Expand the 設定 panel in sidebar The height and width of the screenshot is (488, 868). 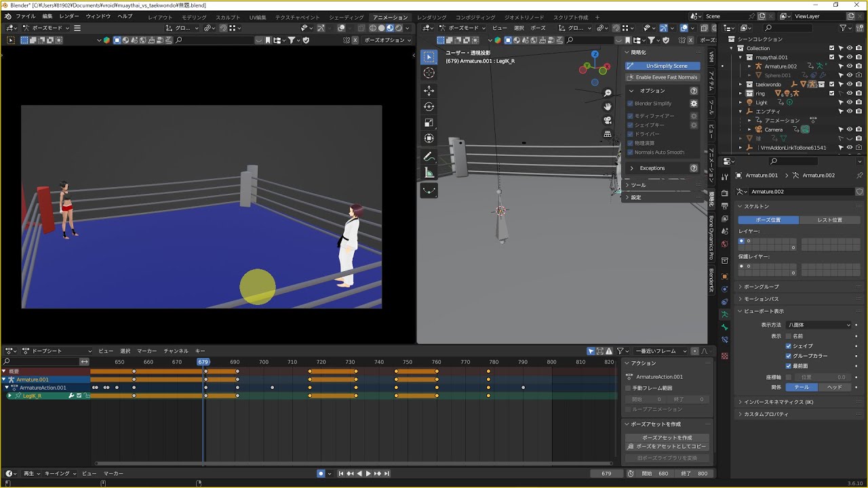[x=664, y=197]
